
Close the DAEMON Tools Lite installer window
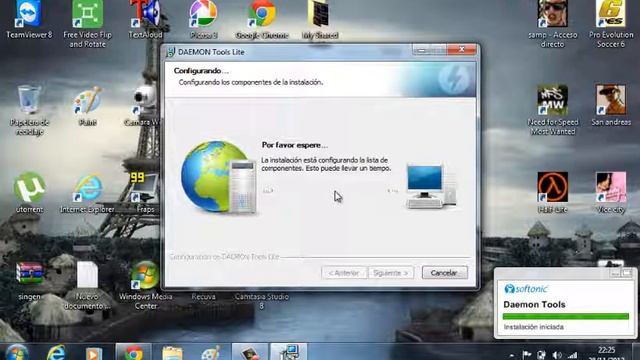(462, 49)
